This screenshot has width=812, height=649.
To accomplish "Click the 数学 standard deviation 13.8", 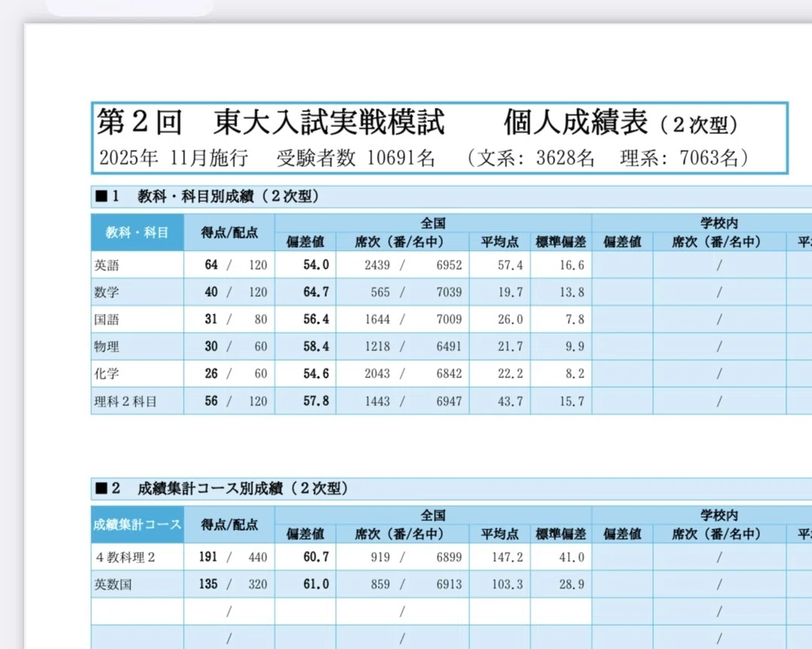I will (x=572, y=292).
